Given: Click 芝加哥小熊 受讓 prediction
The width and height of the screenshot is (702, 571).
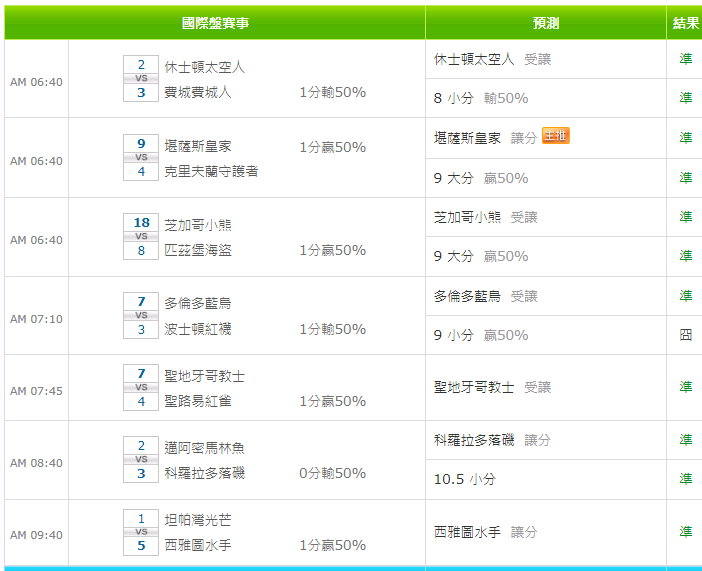Looking at the screenshot, I should 485,217.
